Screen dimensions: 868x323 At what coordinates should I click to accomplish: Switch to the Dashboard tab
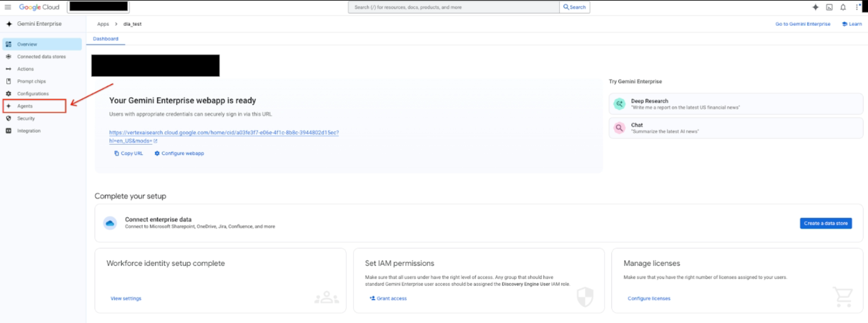click(105, 39)
